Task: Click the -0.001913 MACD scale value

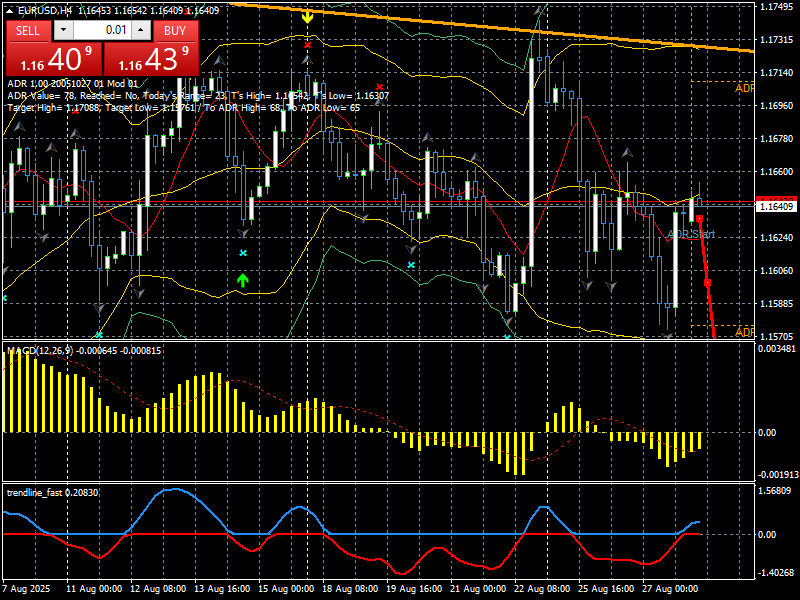Action: tap(777, 475)
